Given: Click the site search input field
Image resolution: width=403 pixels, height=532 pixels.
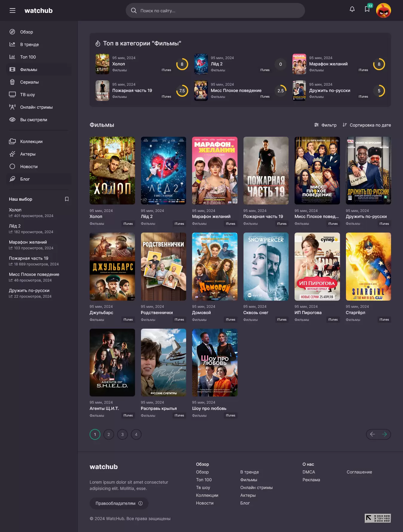Looking at the screenshot, I should (x=215, y=10).
